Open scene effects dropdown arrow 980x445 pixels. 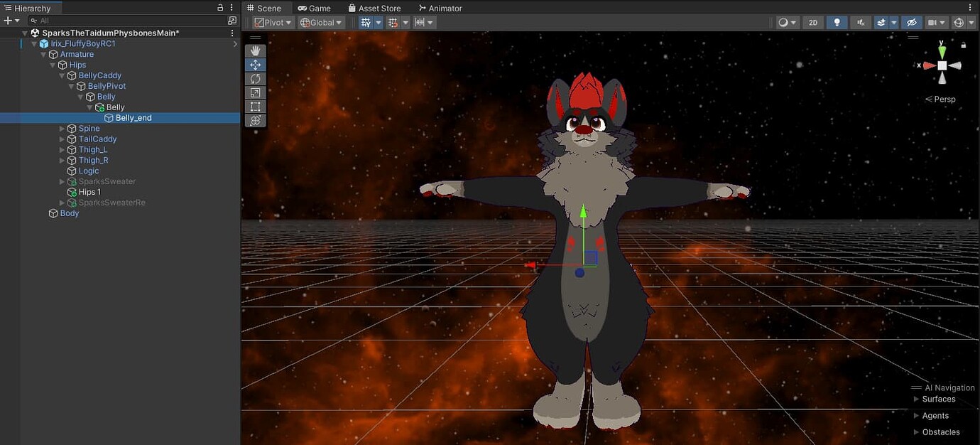pos(894,23)
